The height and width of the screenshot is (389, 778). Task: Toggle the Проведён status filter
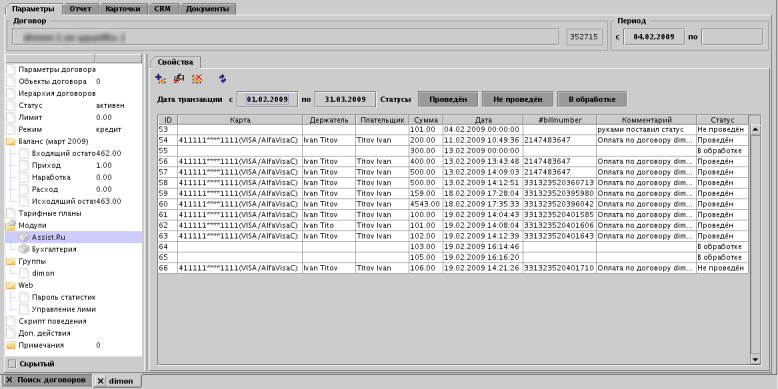tap(448, 99)
